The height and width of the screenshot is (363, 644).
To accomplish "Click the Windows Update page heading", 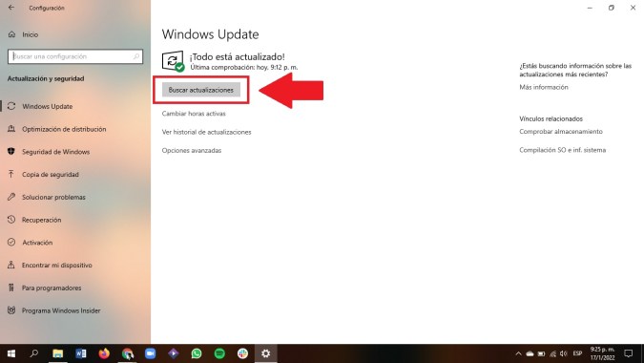I will [x=210, y=34].
